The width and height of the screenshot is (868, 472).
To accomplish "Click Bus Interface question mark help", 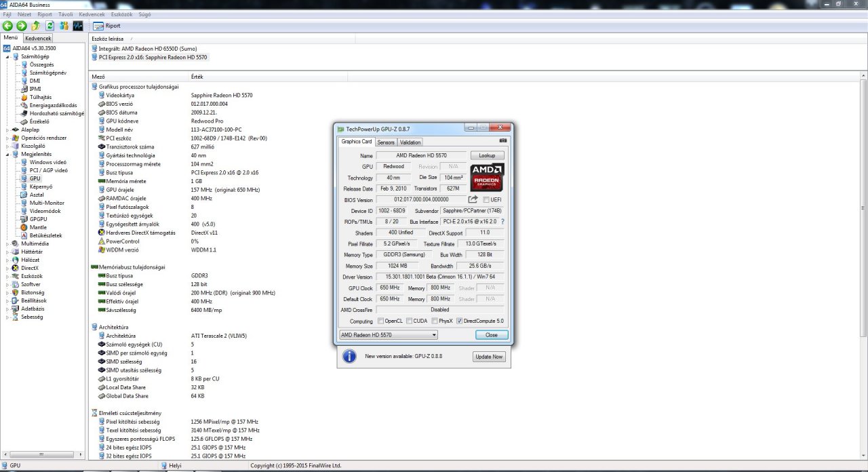I will coord(502,222).
